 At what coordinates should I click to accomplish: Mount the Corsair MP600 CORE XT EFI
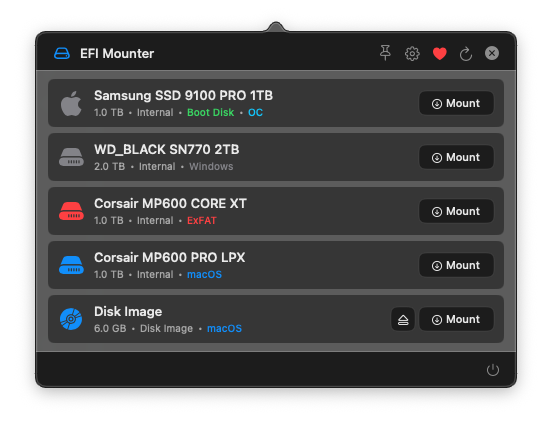coord(456,211)
